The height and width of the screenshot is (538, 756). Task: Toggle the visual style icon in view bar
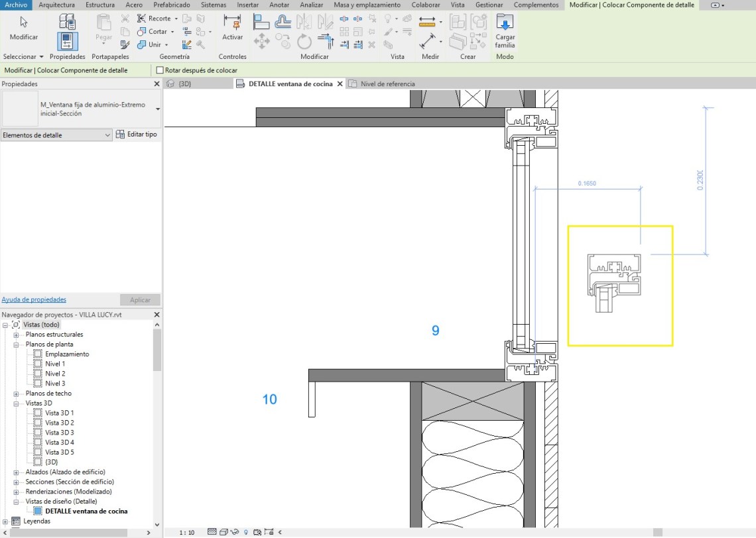pos(223,532)
